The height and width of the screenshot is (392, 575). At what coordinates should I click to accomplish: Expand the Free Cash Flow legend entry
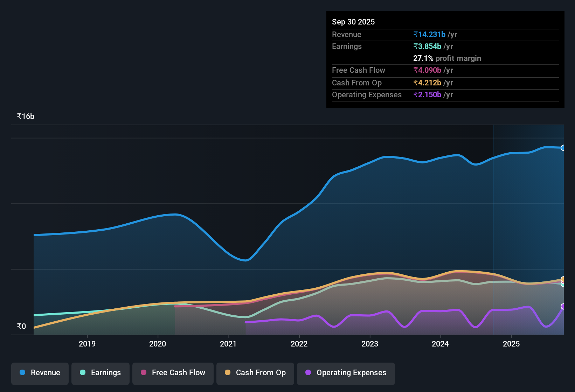click(173, 373)
